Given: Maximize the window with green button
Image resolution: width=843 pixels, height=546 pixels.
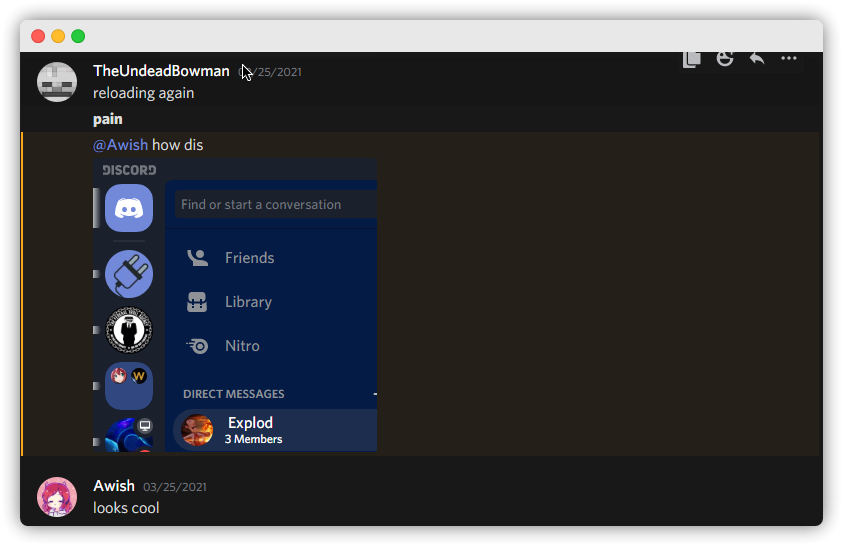Looking at the screenshot, I should pyautogui.click(x=78, y=36).
